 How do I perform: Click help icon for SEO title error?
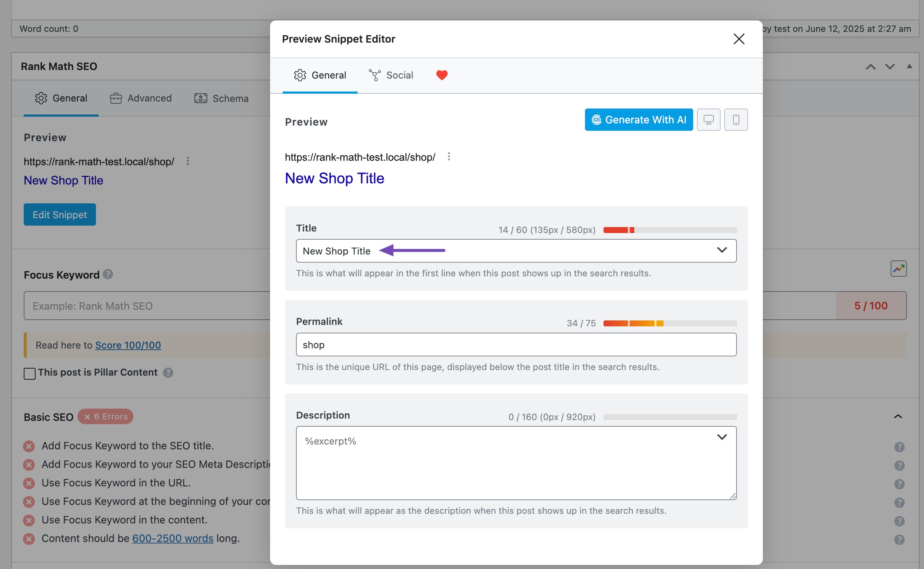coord(899,447)
